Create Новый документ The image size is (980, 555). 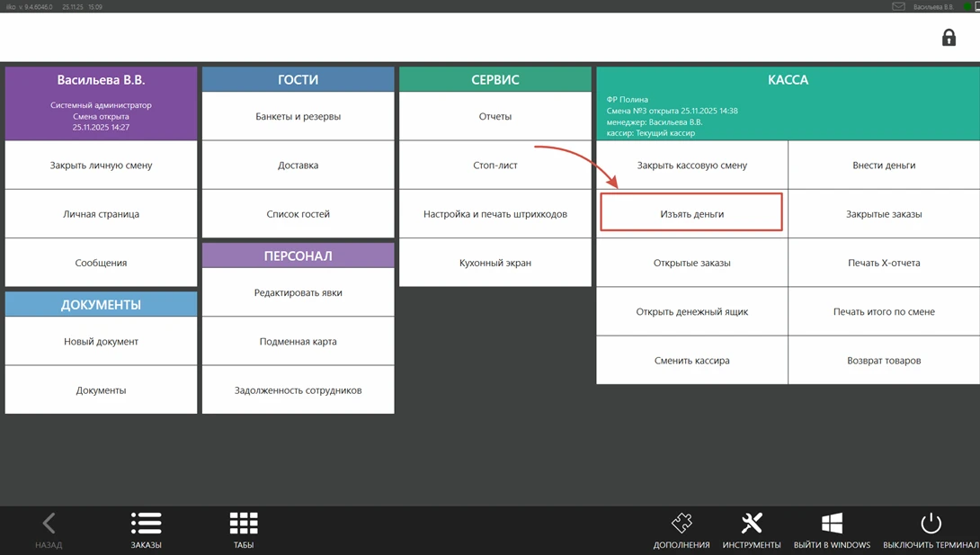(101, 341)
